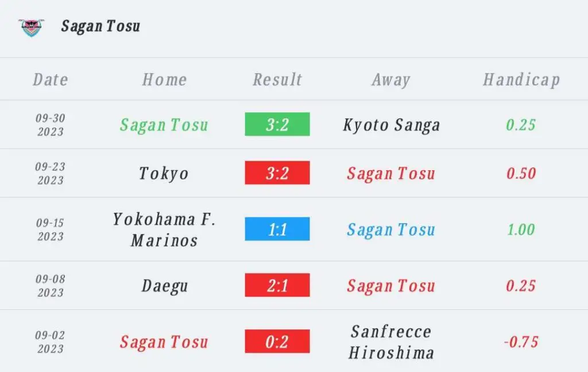
Task: Select the -0.75 handicap value
Action: (x=521, y=342)
